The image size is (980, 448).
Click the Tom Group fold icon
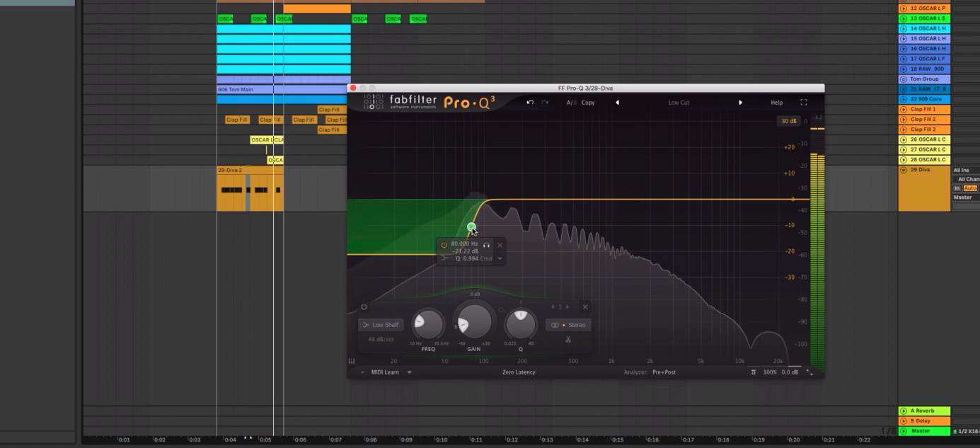904,79
